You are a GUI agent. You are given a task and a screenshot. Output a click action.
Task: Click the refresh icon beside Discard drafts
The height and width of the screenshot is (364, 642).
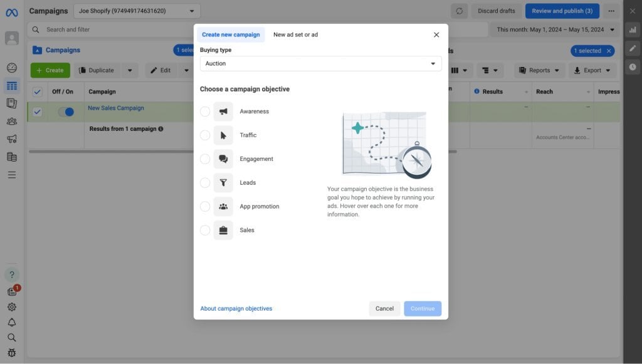(459, 11)
